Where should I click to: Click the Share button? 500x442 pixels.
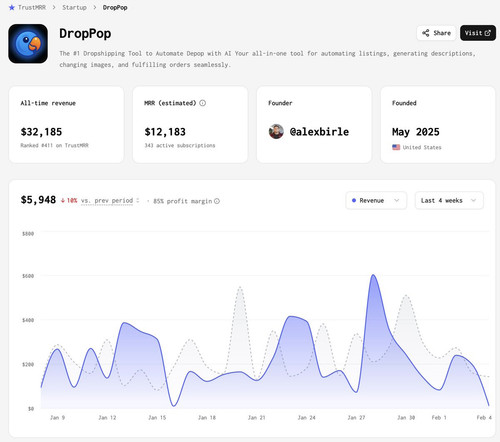pos(436,33)
